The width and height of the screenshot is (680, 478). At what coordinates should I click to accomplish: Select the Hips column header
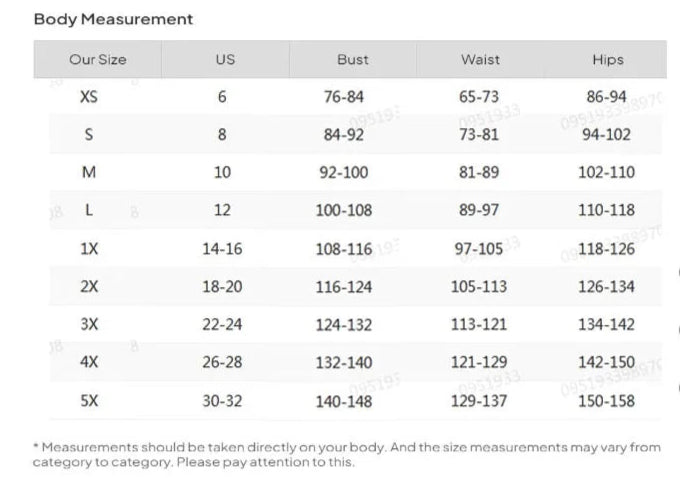[607, 60]
